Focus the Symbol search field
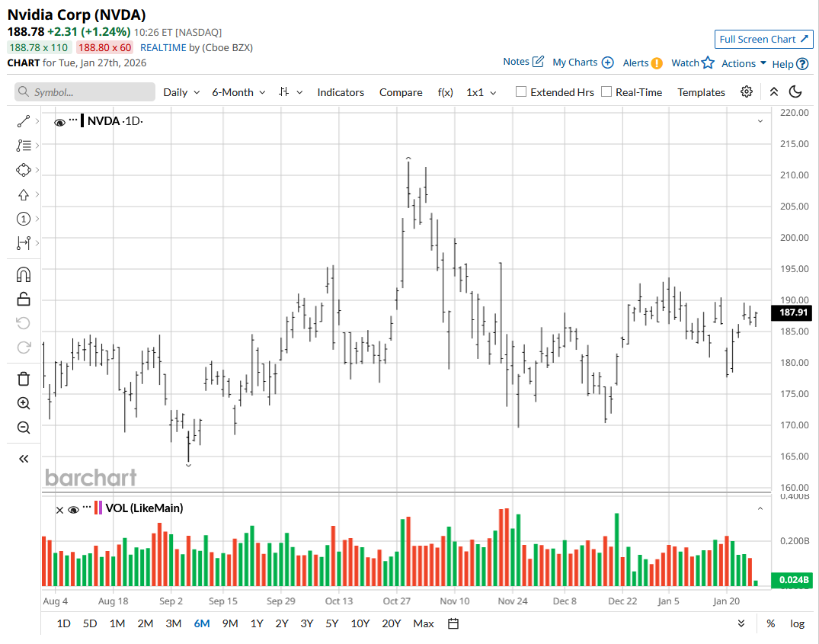The height and width of the screenshot is (644, 819). click(x=85, y=92)
